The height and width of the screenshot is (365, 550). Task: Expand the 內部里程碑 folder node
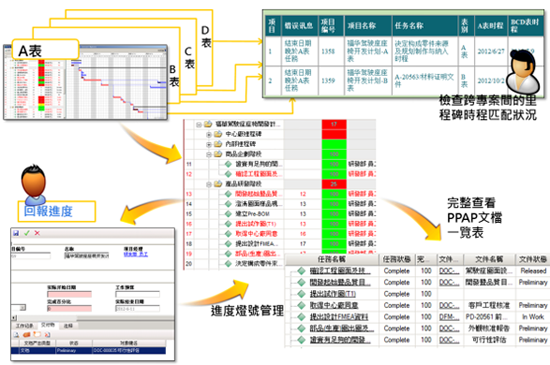coord(209,144)
